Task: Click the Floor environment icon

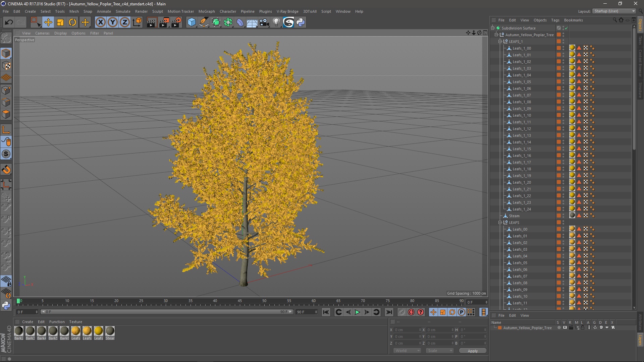Action: (x=252, y=22)
